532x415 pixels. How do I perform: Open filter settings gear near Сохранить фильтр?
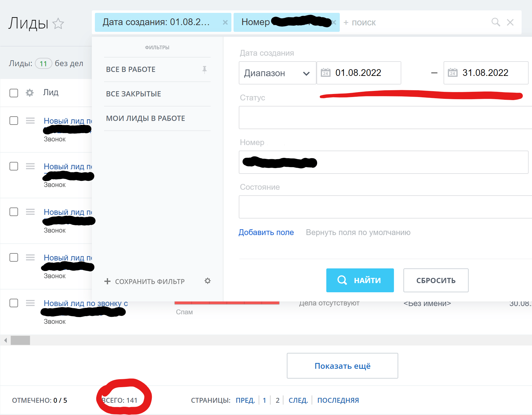click(208, 281)
